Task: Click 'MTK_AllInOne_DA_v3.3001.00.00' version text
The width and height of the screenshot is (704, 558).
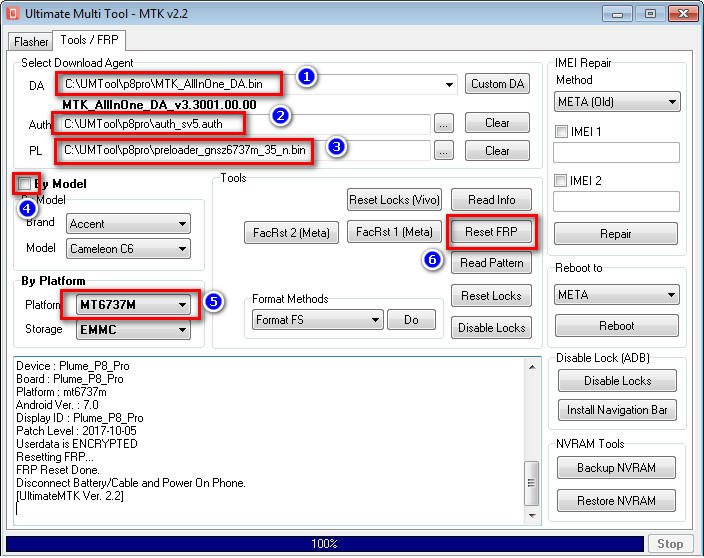Action: (159, 105)
